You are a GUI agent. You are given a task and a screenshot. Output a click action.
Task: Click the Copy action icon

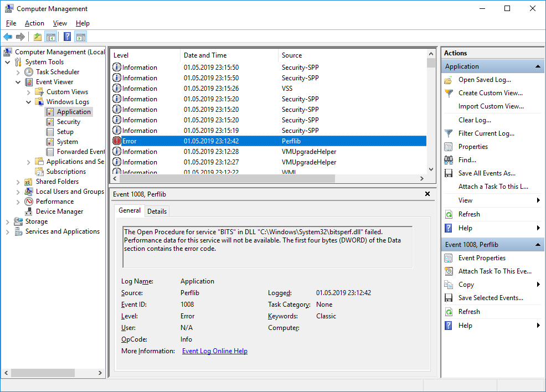[x=449, y=285]
